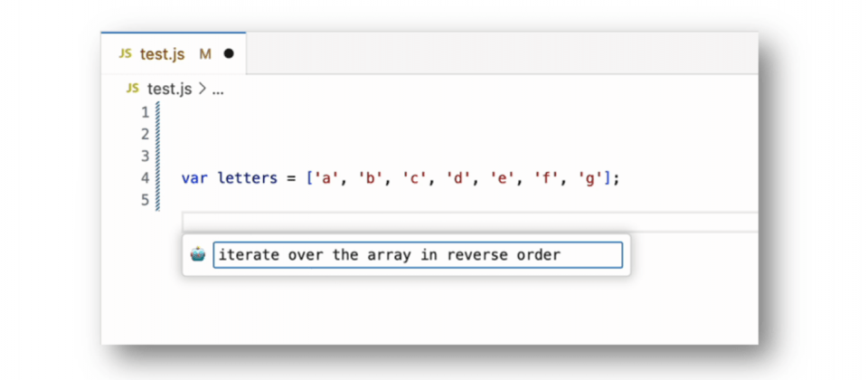Screen dimensions: 868x380
Task: Place cursor on the var keyword
Action: point(193,178)
